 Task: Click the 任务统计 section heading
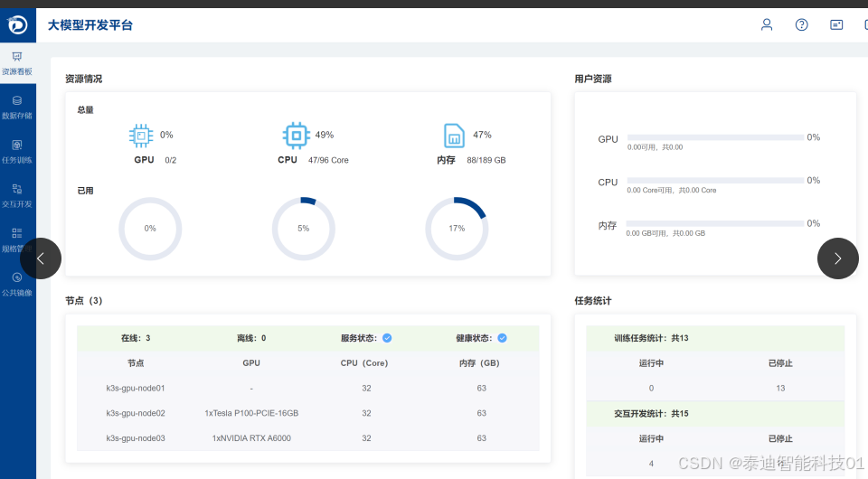tap(593, 301)
